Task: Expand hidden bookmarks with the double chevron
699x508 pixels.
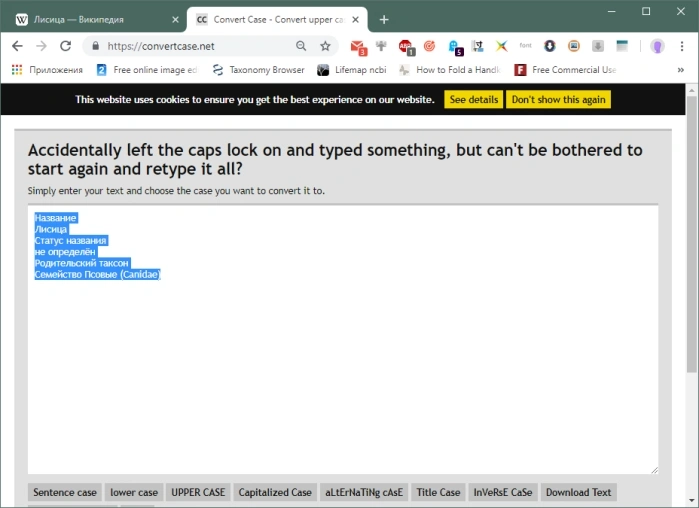Action: [681, 70]
